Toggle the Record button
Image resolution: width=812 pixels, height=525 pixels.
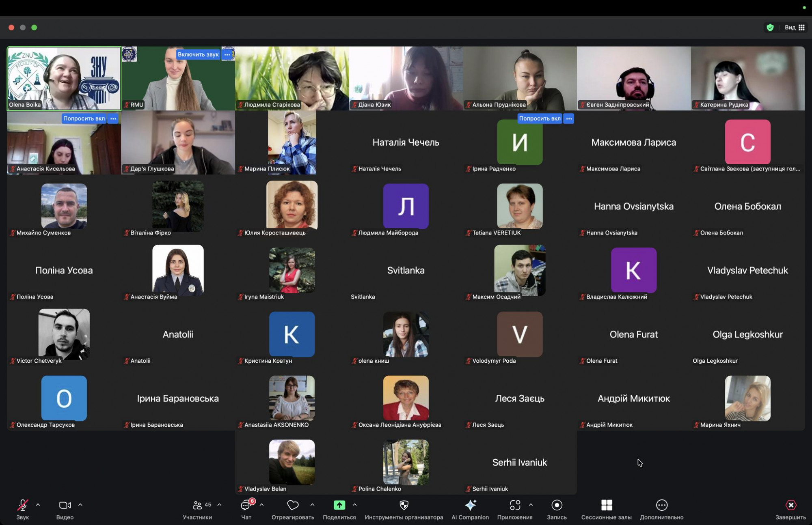pos(557,505)
